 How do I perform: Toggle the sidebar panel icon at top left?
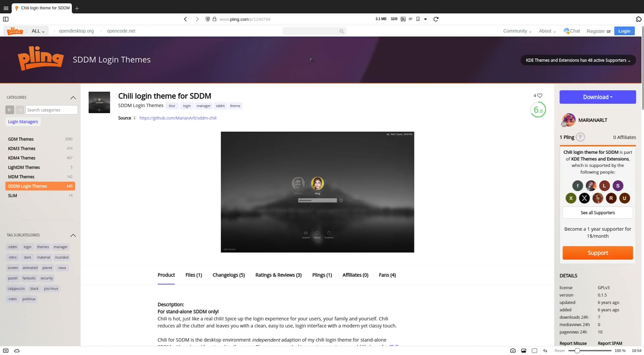click(6, 19)
